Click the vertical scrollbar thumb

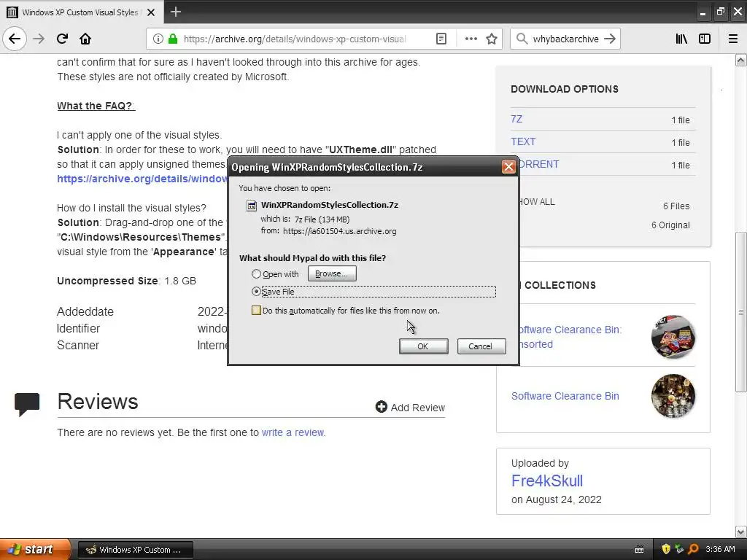click(x=741, y=312)
